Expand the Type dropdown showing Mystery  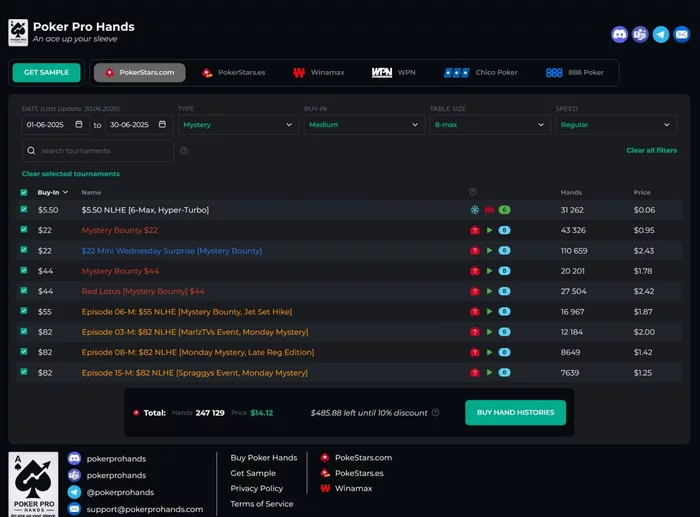pos(238,125)
